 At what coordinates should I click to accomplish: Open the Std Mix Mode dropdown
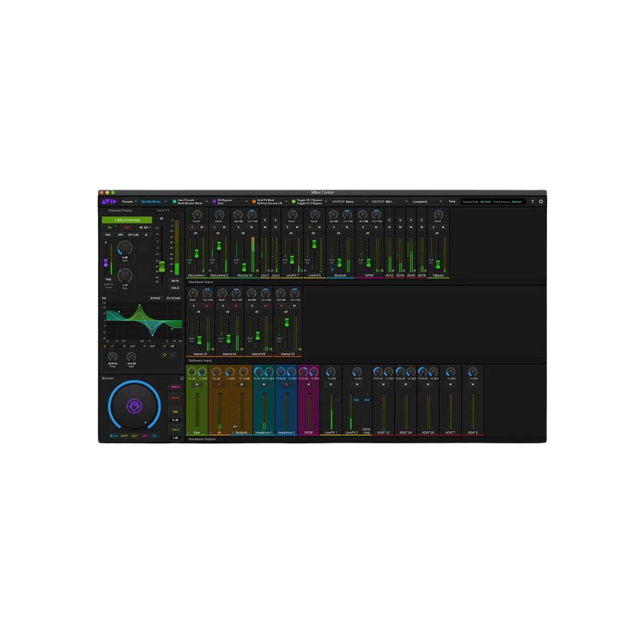(x=153, y=202)
